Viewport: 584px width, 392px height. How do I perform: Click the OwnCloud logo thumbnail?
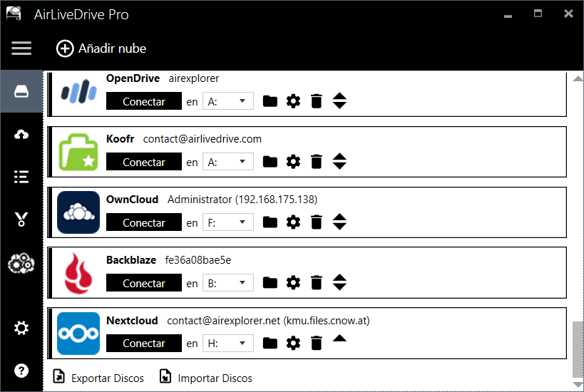click(78, 212)
